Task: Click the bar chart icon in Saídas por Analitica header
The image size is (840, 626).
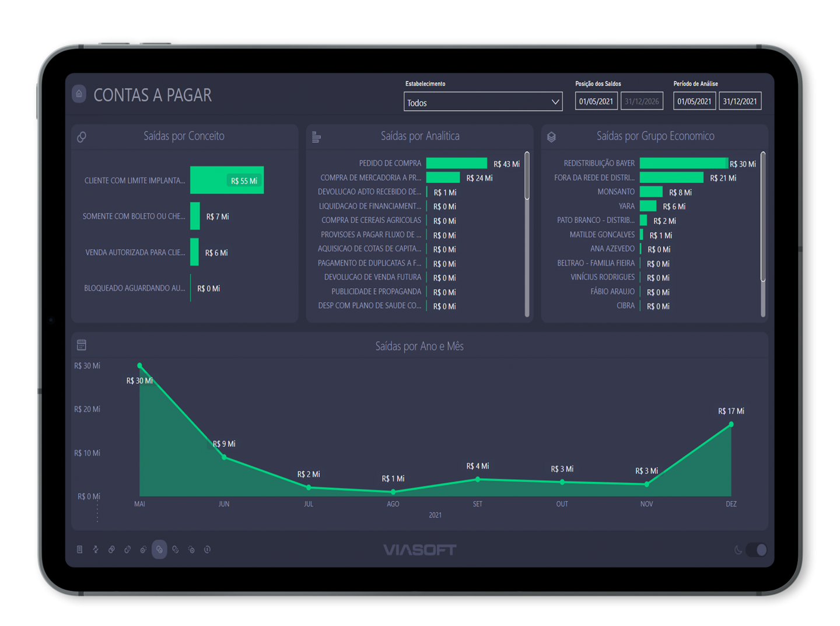Action: click(x=316, y=137)
